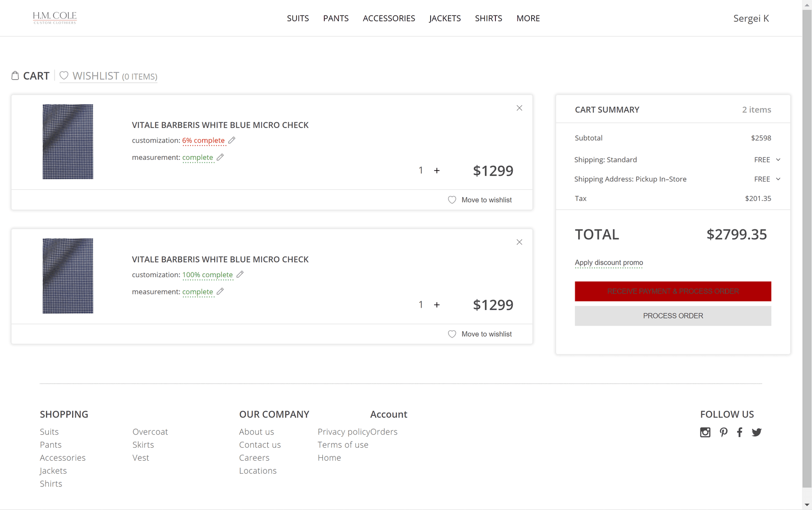Move first item to wishlist

(x=487, y=200)
